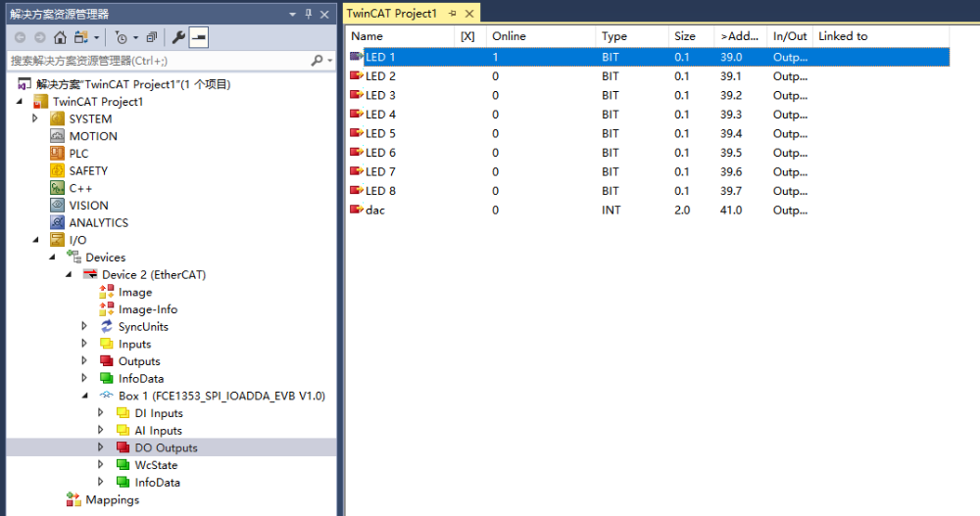Open the Pending Changes Filter clock icon
980x516 pixels.
coord(122,37)
